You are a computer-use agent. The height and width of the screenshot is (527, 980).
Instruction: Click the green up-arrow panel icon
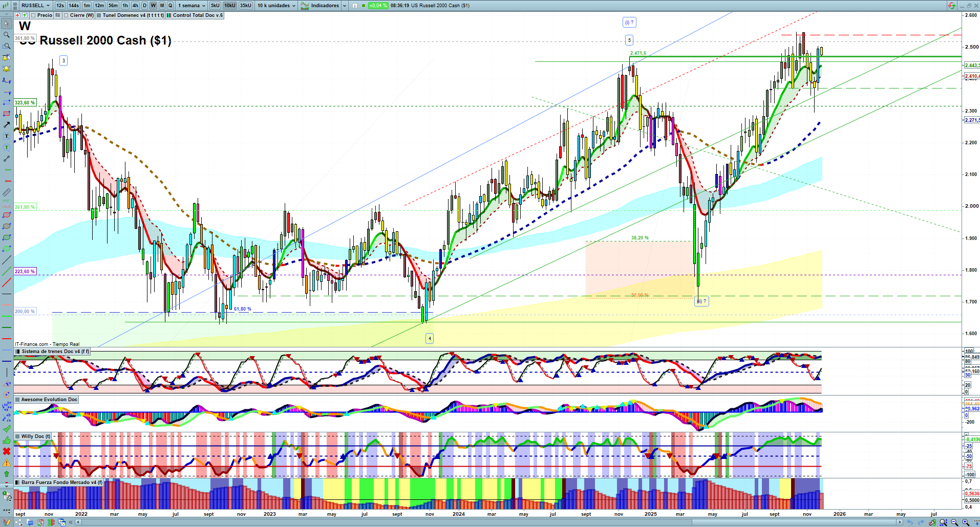tap(25, 15)
